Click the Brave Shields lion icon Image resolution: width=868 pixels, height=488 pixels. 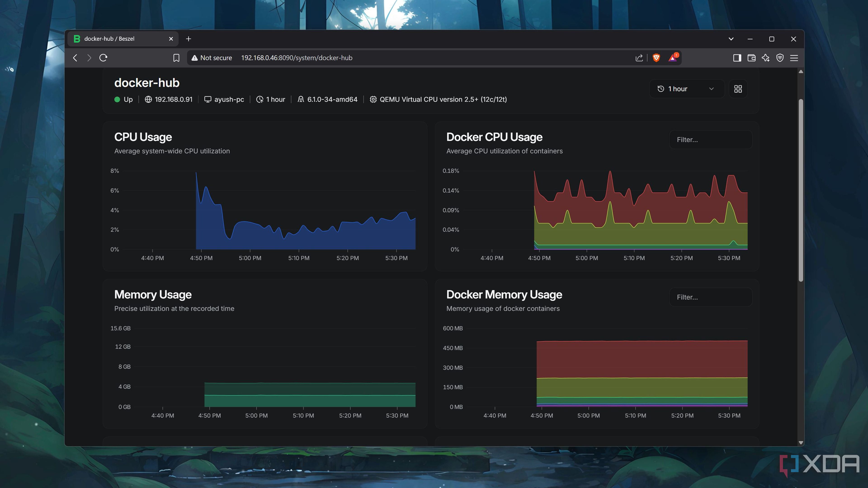click(x=656, y=58)
